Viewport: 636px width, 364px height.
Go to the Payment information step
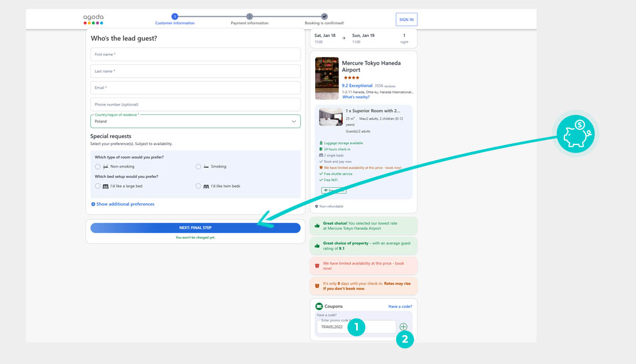(x=249, y=23)
